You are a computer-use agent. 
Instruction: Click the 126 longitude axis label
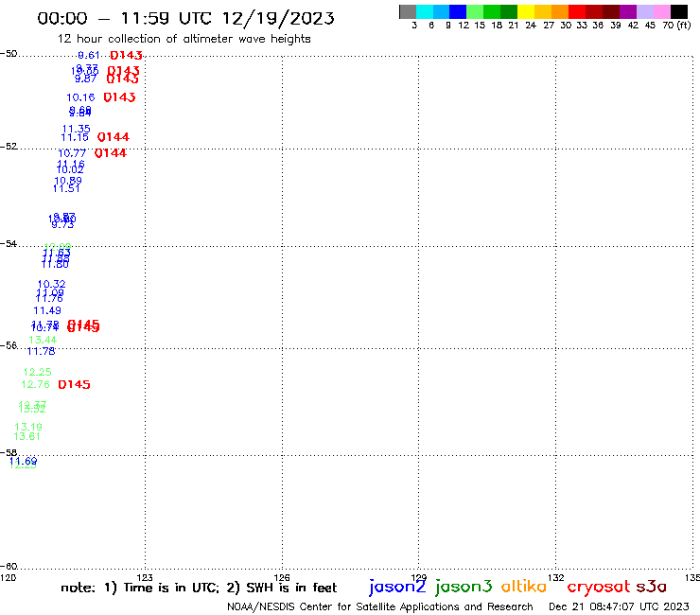(282, 578)
